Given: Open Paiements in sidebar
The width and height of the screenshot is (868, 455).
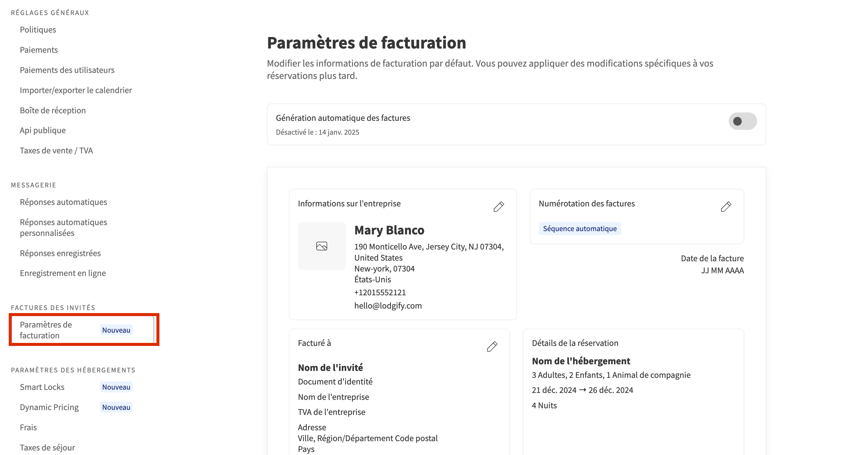Looking at the screenshot, I should 39,50.
